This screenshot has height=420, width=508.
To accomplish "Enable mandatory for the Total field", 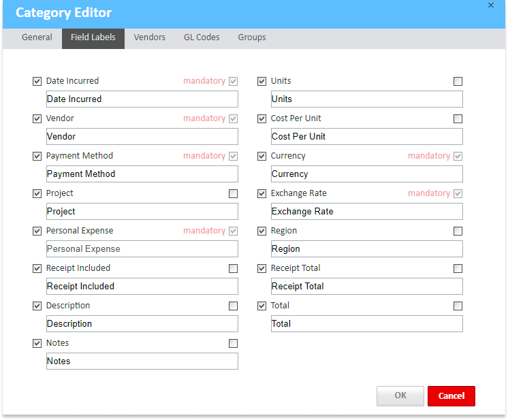I will [458, 306].
